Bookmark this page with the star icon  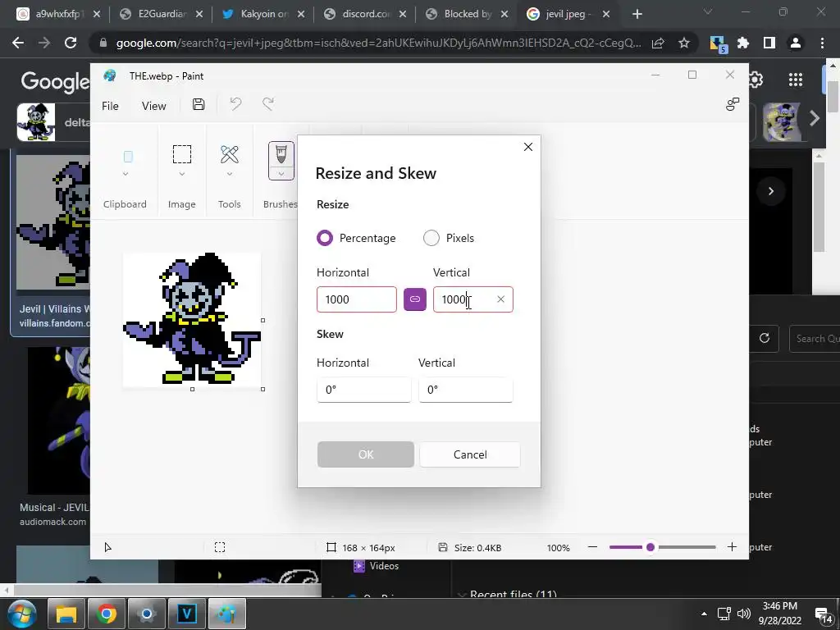684,43
